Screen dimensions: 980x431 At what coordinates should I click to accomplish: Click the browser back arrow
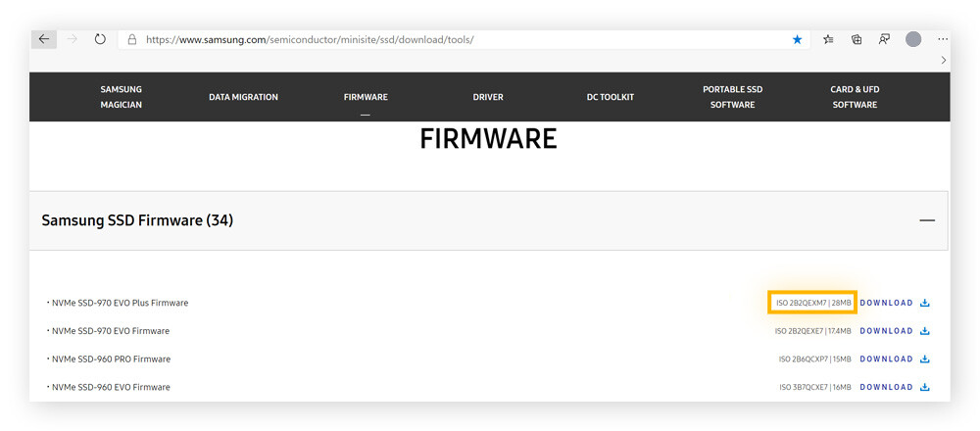(x=44, y=39)
